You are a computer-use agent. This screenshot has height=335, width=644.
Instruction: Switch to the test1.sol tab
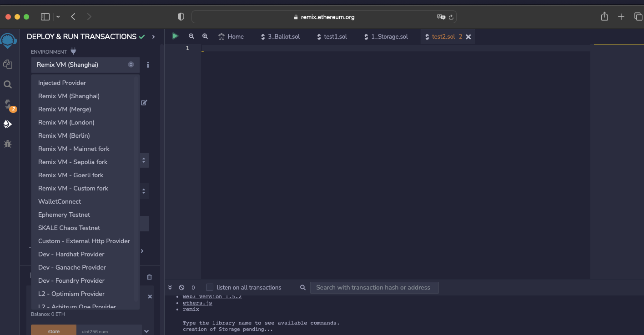pyautogui.click(x=332, y=36)
